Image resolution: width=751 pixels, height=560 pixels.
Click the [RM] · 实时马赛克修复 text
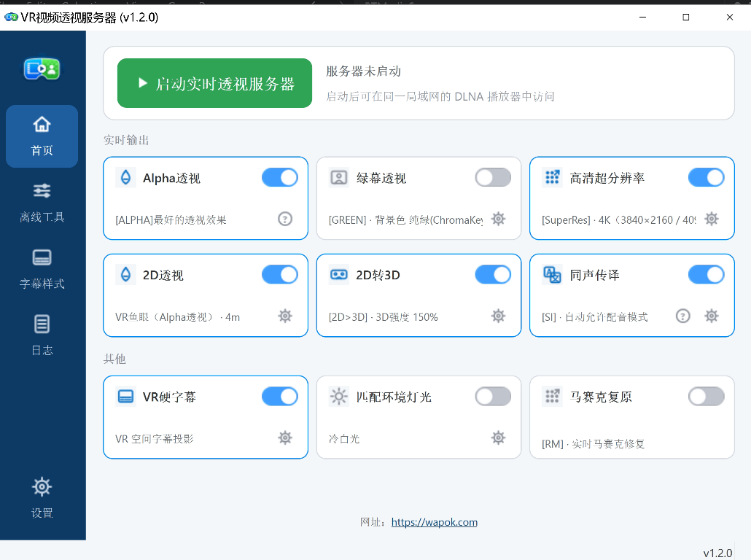(593, 444)
